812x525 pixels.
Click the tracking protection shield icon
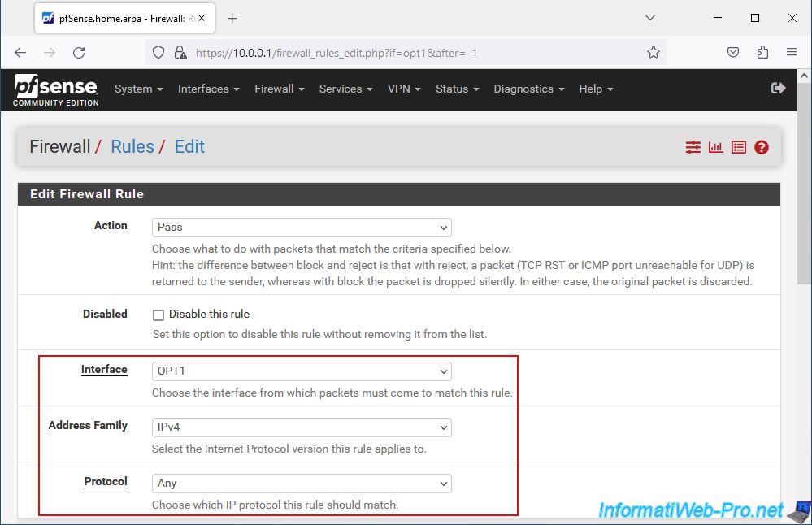[158, 52]
